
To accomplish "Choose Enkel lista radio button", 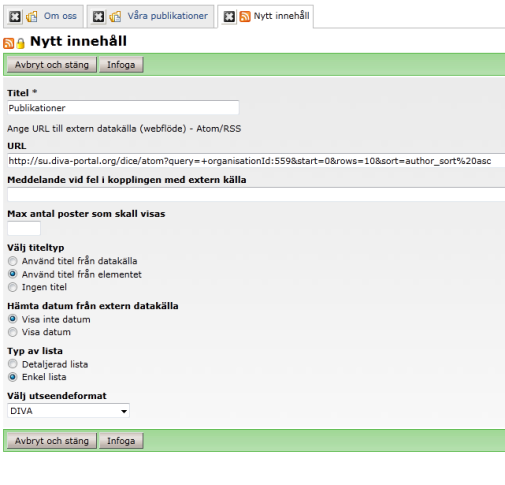I will click(13, 377).
